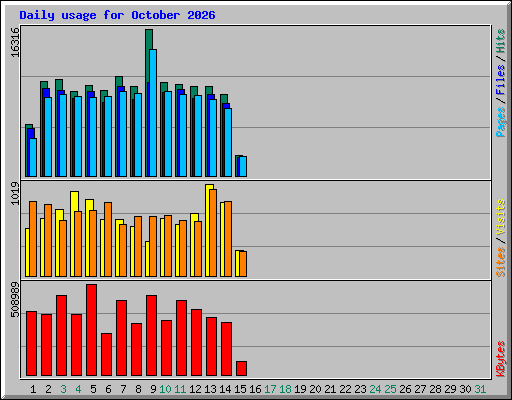The width and height of the screenshot is (512, 400).
Task: Click the 508989 axis value
Action: (15, 300)
